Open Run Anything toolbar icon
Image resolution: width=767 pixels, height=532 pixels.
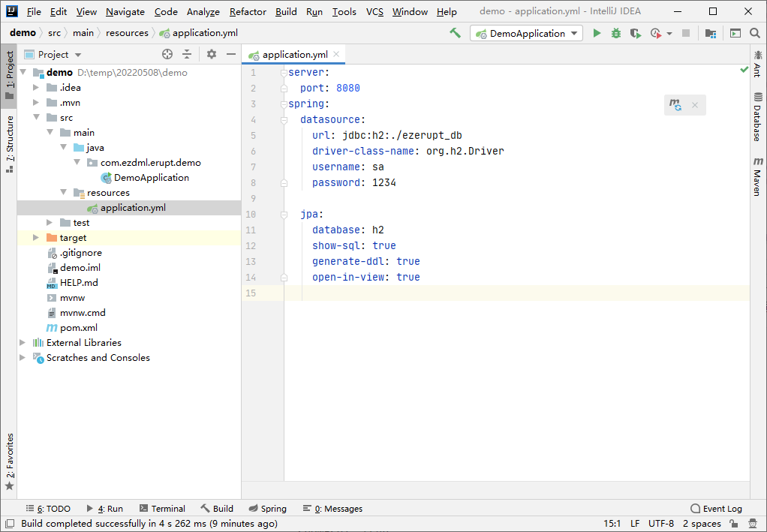click(x=735, y=33)
